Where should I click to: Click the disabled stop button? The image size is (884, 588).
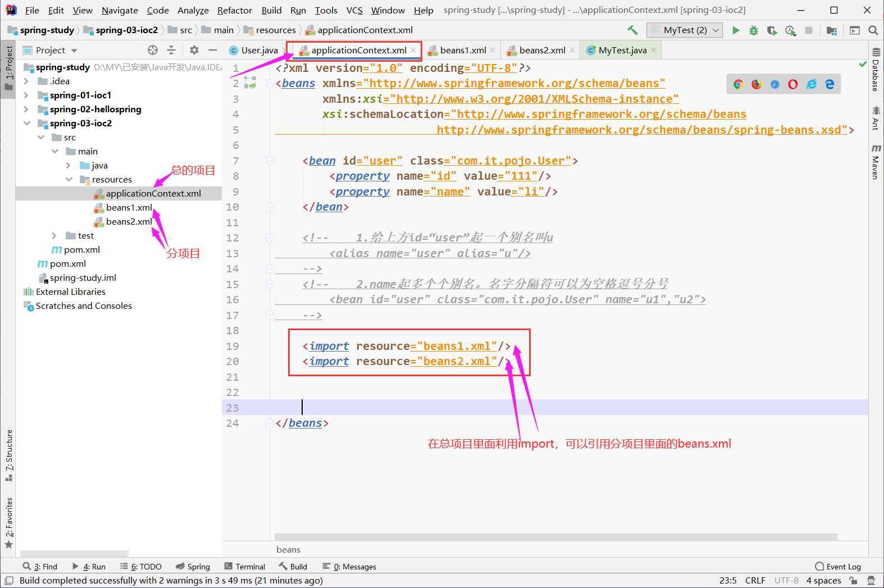tap(809, 30)
